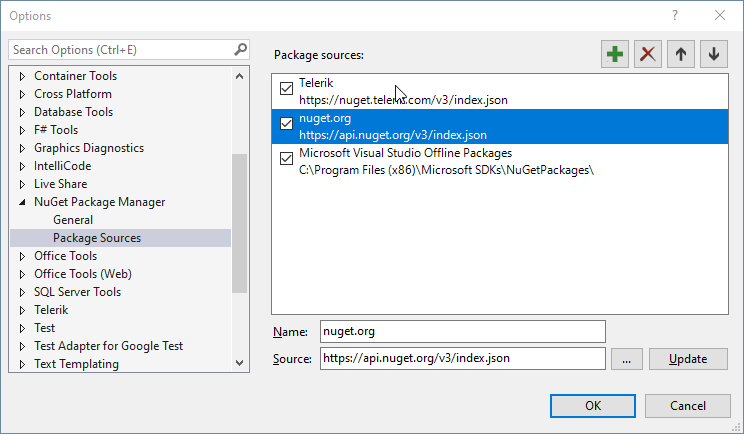Click Update to apply source changes
Viewport: 744px width, 434px height.
click(688, 359)
